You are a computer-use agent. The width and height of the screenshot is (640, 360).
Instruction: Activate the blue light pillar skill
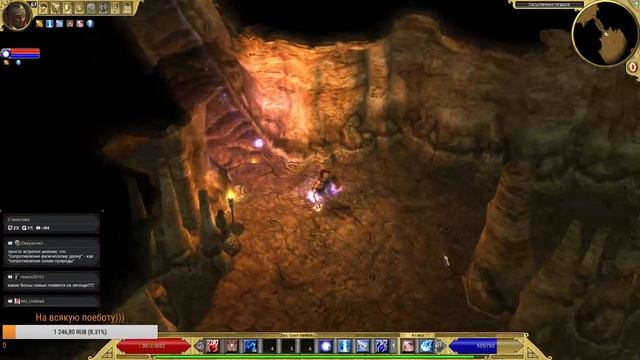[x=344, y=346]
